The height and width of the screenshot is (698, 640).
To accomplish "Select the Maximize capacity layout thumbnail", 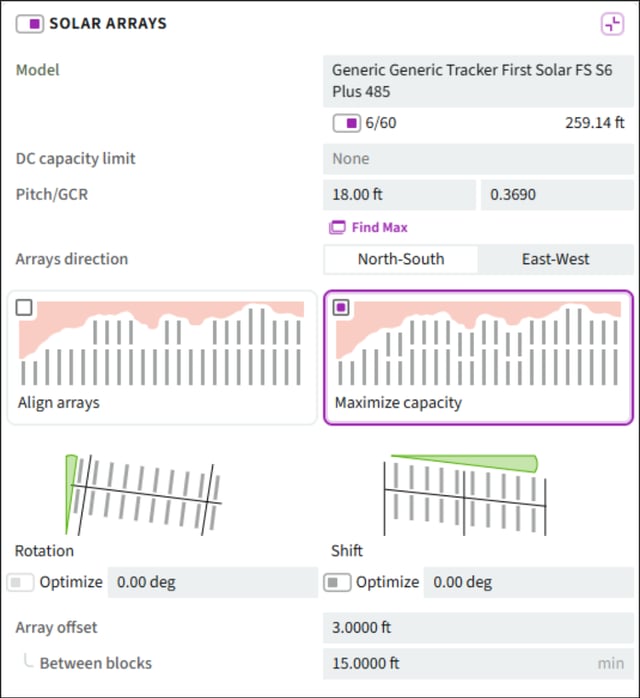I will [x=478, y=357].
